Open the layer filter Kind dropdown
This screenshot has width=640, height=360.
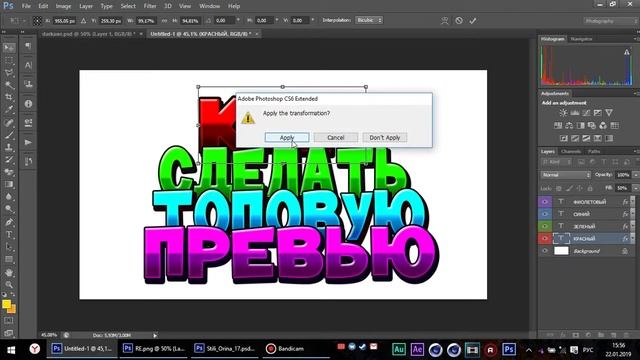[x=556, y=162]
